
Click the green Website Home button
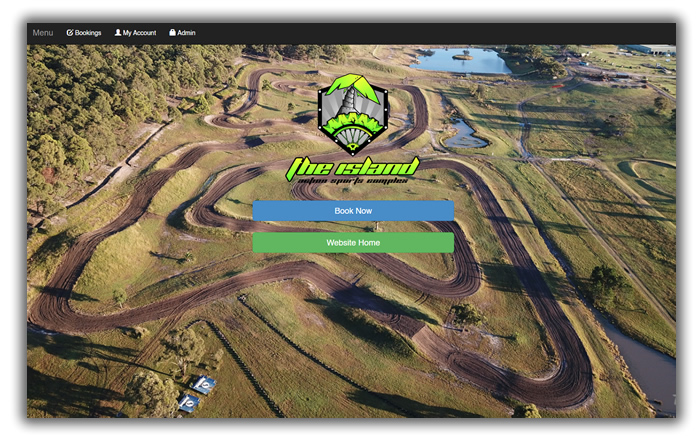click(x=353, y=242)
